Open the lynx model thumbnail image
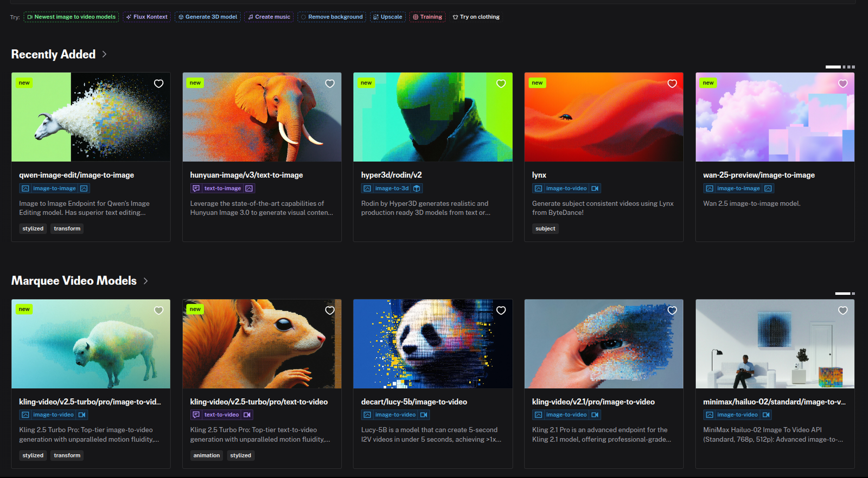Screen dimensions: 868x478 pyautogui.click(x=603, y=117)
